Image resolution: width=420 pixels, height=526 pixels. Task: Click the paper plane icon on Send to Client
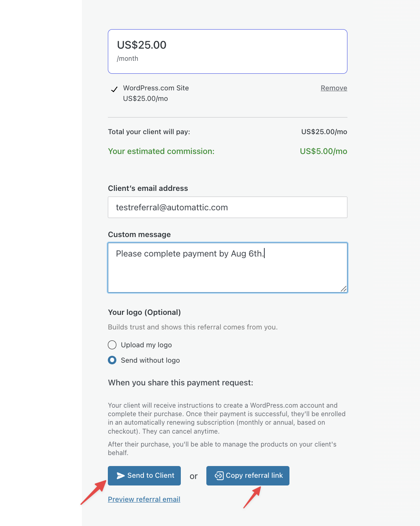[x=120, y=476]
